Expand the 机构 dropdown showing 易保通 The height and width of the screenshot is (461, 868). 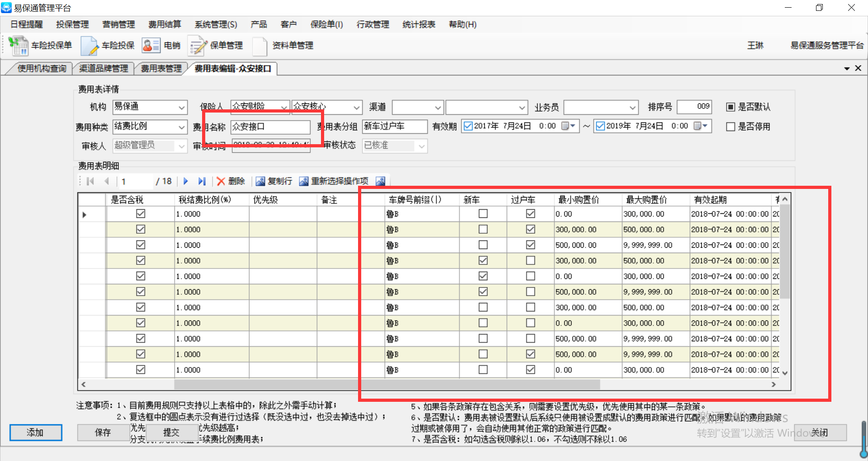coord(181,108)
